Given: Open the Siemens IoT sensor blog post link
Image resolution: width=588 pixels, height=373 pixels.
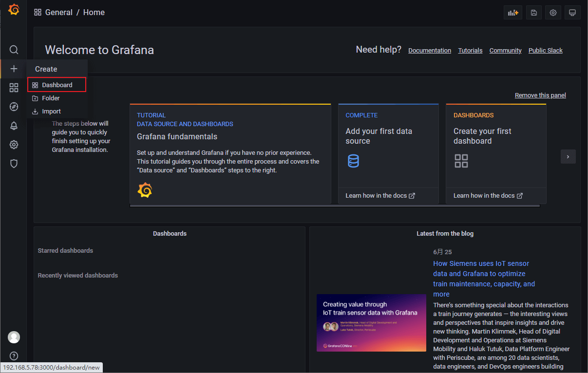Looking at the screenshot, I should click(484, 279).
